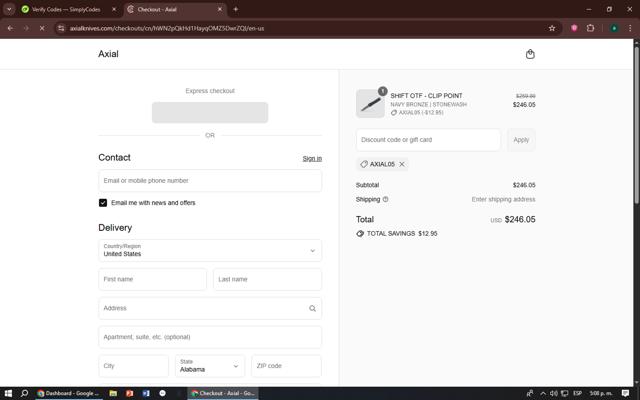The image size is (640, 400).
Task: Open the taskbar clock showing 5:08 p. m.
Action: point(601,393)
